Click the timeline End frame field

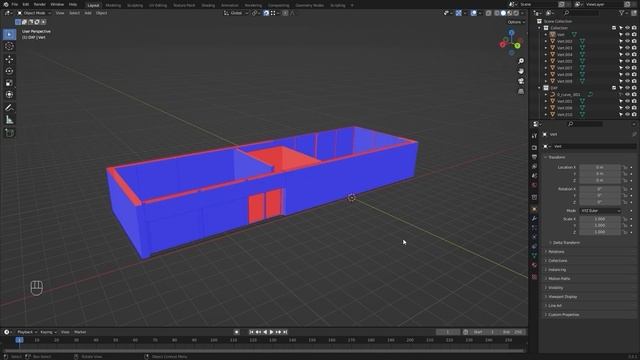point(513,332)
